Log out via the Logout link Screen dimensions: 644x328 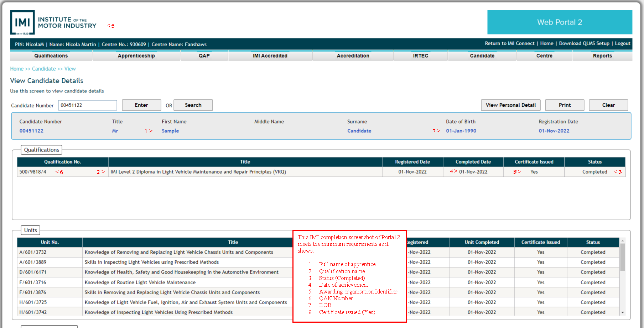(622, 43)
